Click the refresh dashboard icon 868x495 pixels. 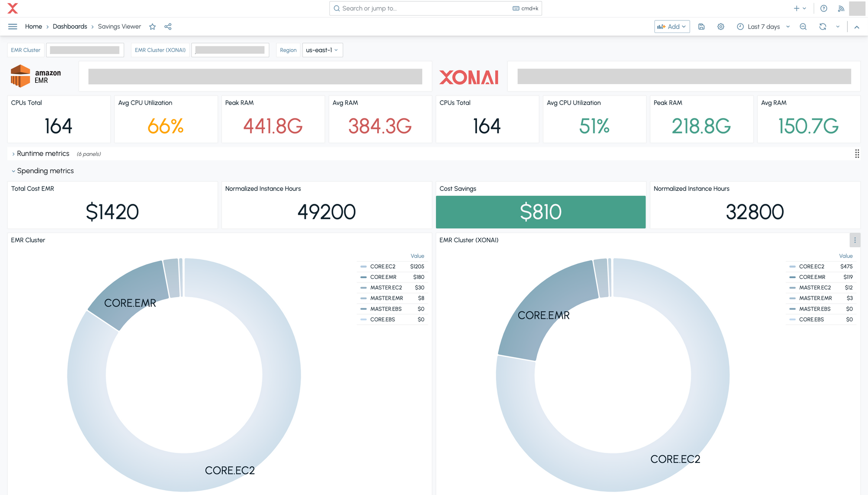[x=822, y=27]
